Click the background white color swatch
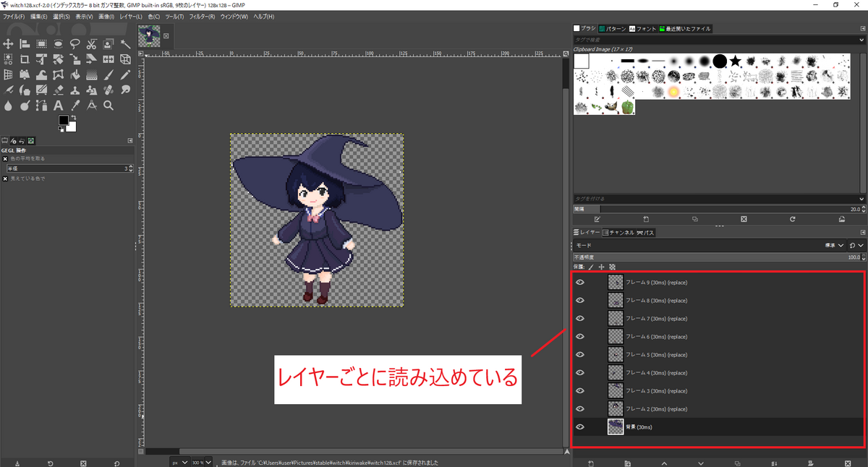 pos(72,127)
